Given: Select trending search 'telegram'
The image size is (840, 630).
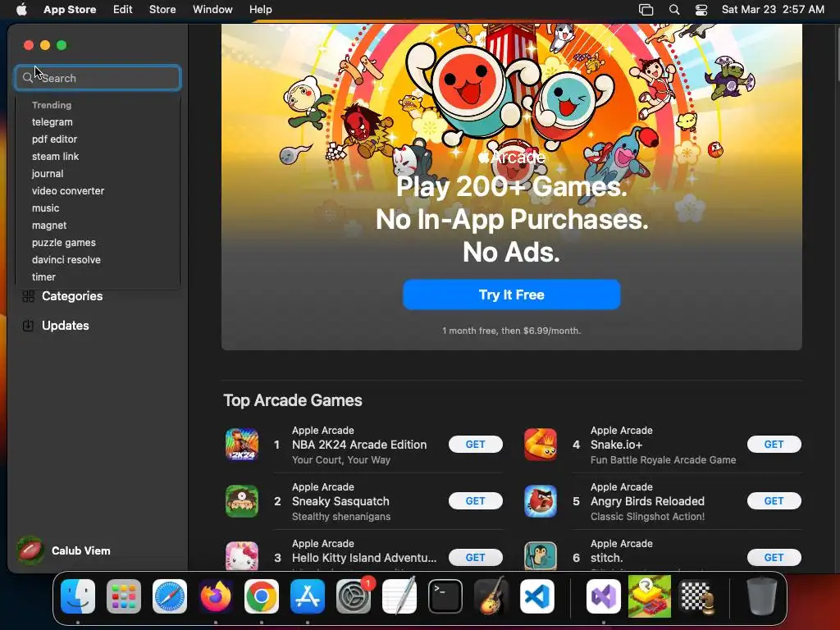Looking at the screenshot, I should coord(52,121).
